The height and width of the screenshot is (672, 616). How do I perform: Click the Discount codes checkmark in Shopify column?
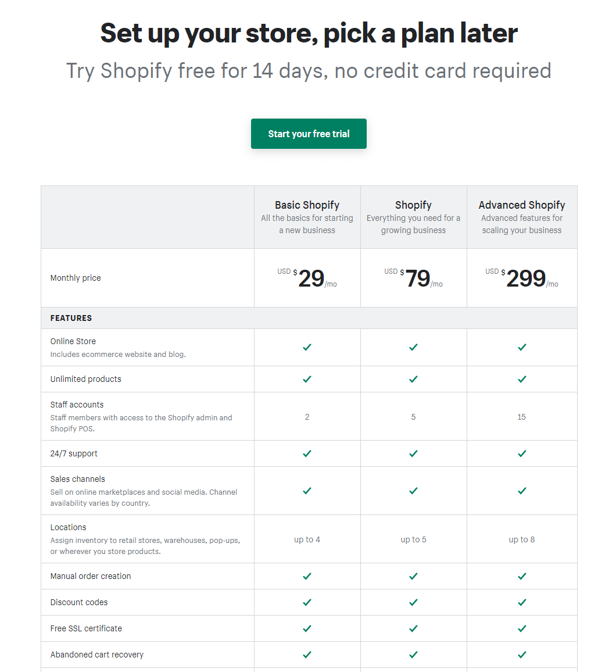413,603
